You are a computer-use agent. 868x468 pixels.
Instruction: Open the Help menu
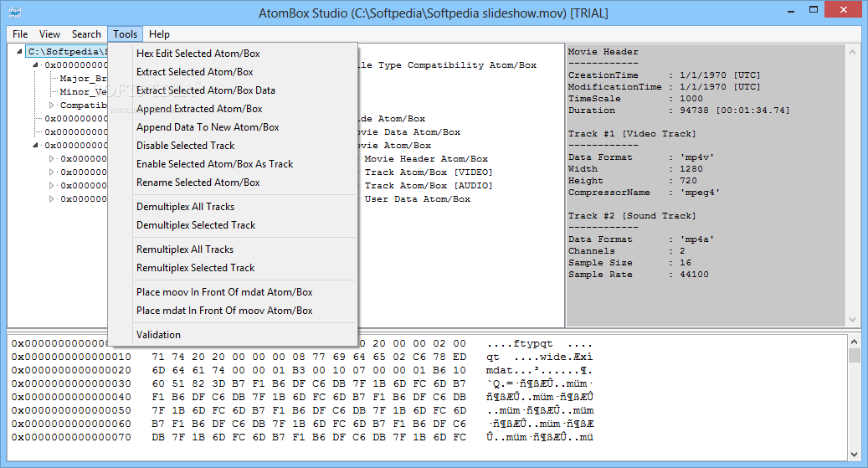[x=159, y=34]
